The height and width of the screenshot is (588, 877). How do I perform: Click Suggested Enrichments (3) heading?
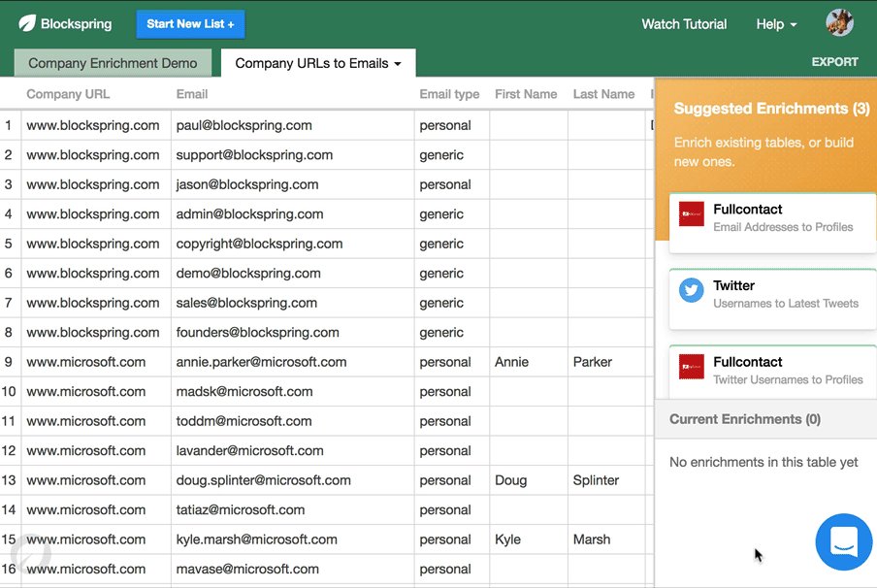[772, 109]
